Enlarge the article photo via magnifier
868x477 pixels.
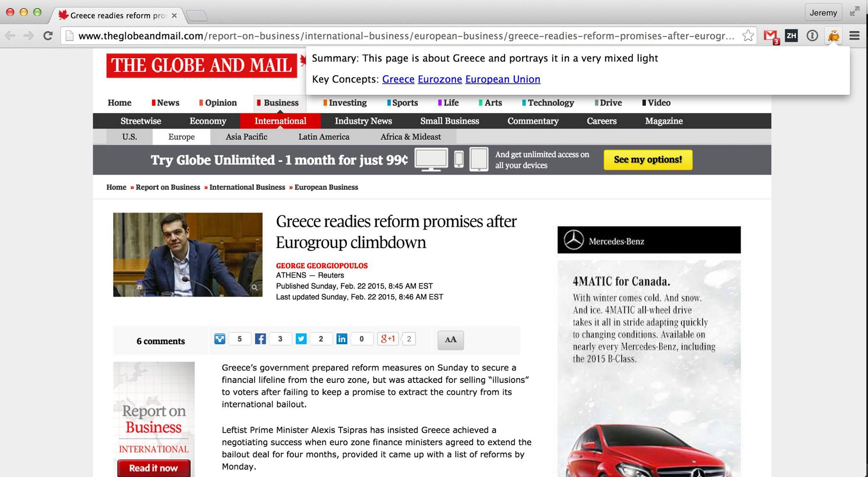[254, 287]
